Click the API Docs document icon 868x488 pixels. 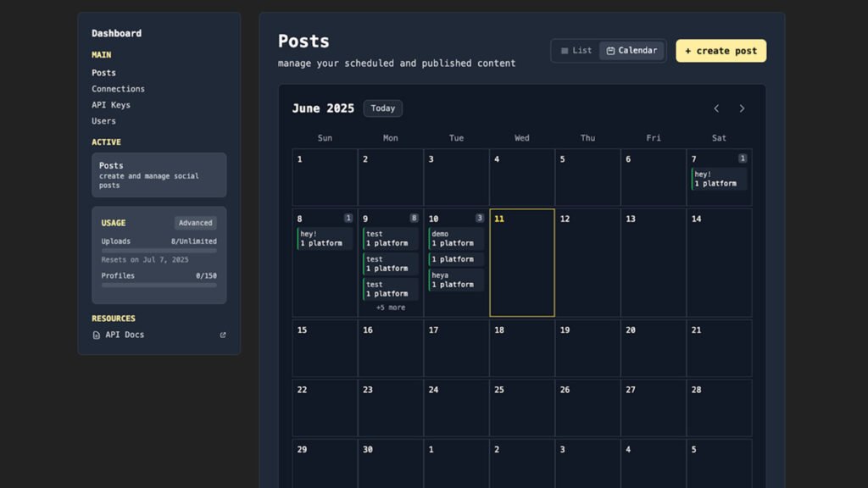[x=96, y=335]
